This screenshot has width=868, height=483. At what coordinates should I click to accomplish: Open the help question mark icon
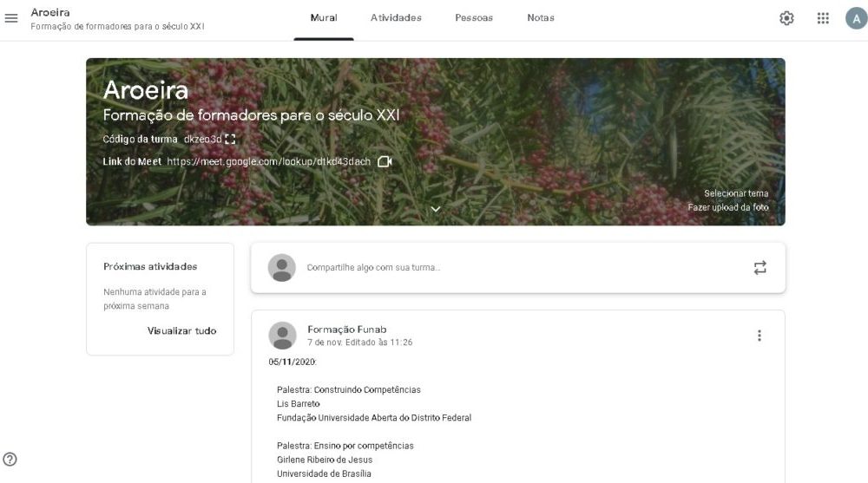click(10, 460)
